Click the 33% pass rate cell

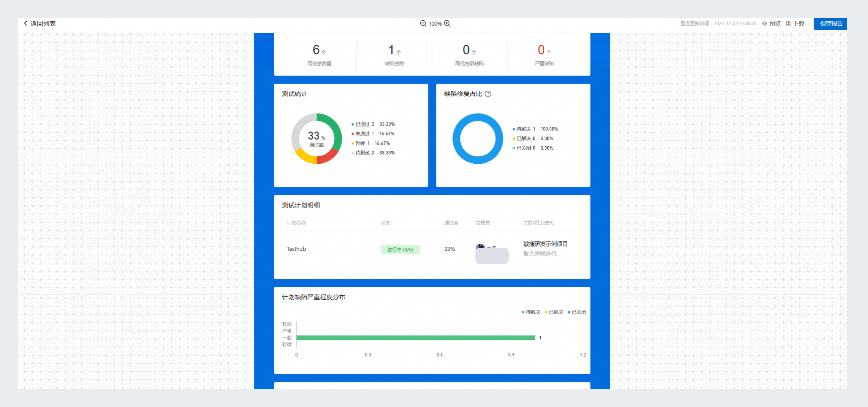[x=449, y=249]
